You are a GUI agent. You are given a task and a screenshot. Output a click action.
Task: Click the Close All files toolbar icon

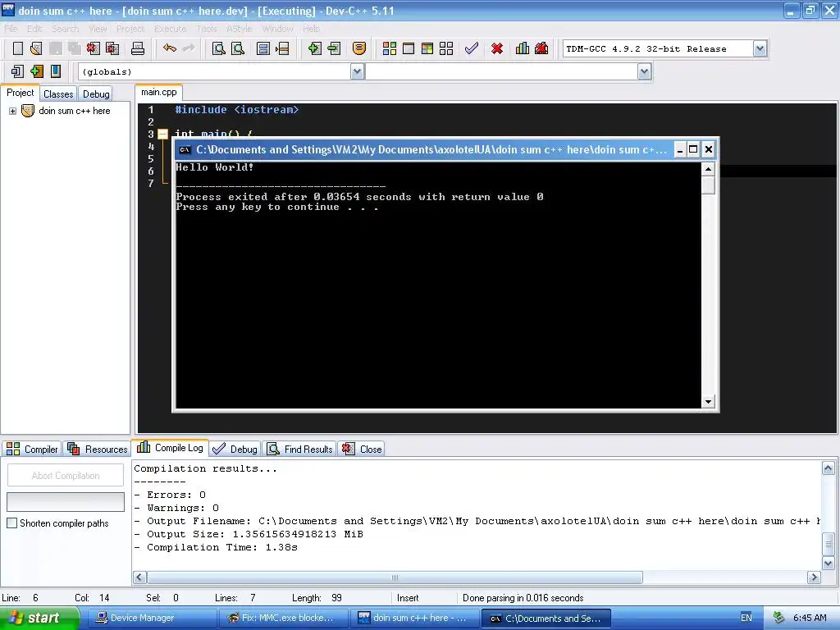click(x=112, y=48)
